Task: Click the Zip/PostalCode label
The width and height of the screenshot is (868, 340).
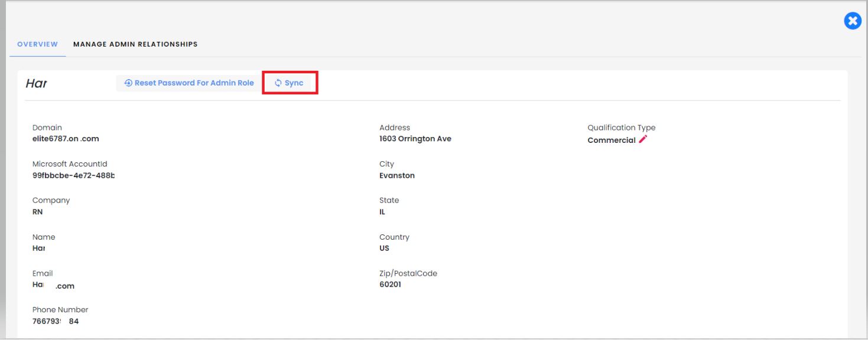Action: pos(408,273)
